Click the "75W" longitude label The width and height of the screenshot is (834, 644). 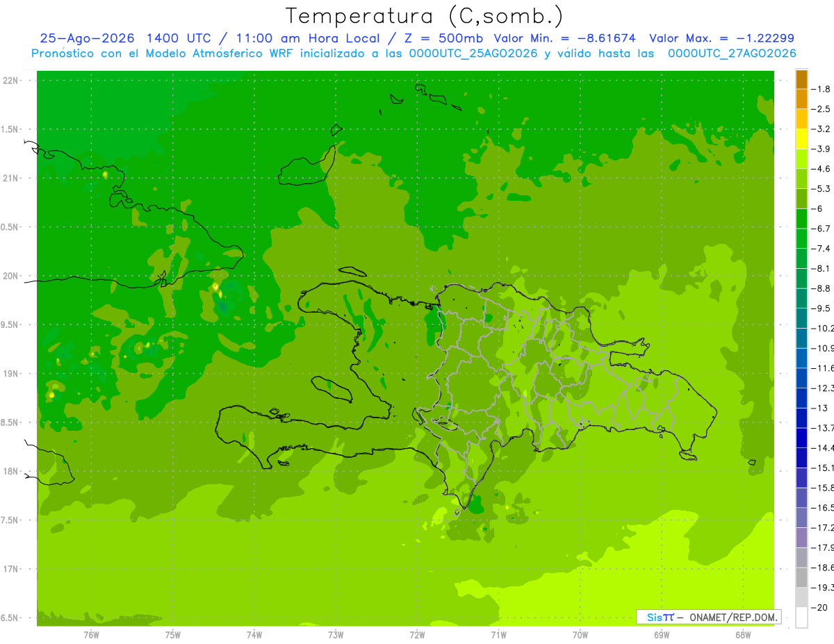coord(172,634)
